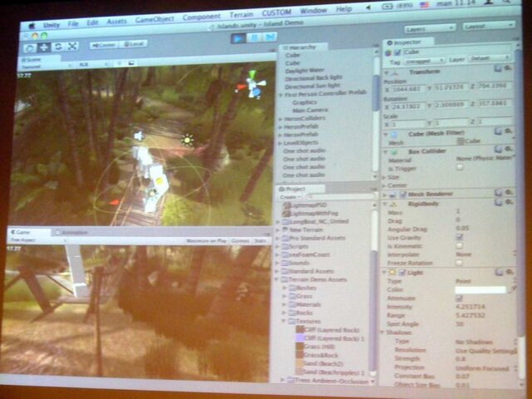Click the Step frame button
This screenshot has height=399, width=532.
[x=270, y=37]
